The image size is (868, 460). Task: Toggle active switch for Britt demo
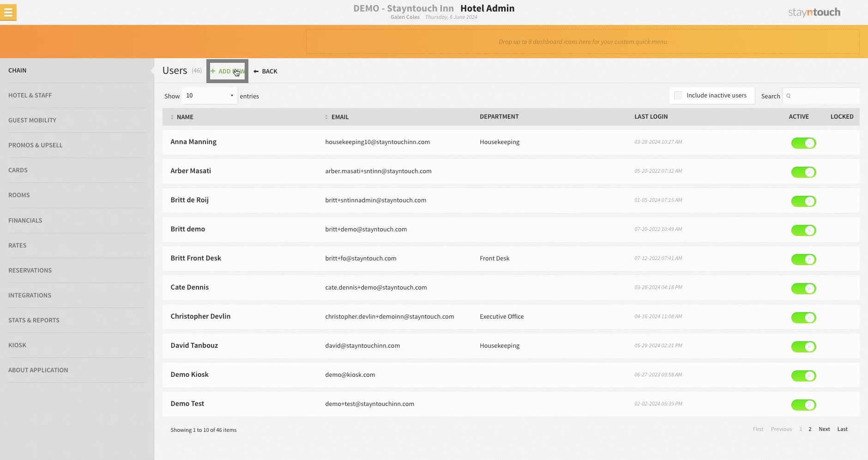click(803, 230)
